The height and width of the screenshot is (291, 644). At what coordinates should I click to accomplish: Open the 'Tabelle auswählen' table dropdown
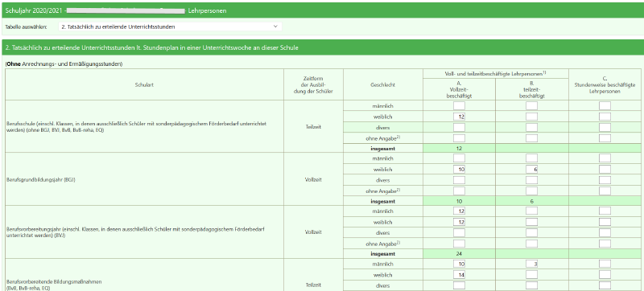tap(170, 27)
